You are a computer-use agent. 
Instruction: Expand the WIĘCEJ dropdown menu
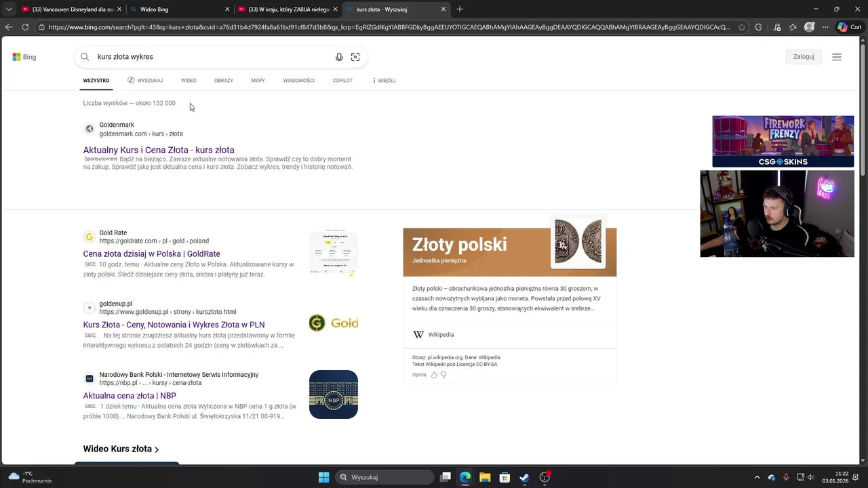384,81
